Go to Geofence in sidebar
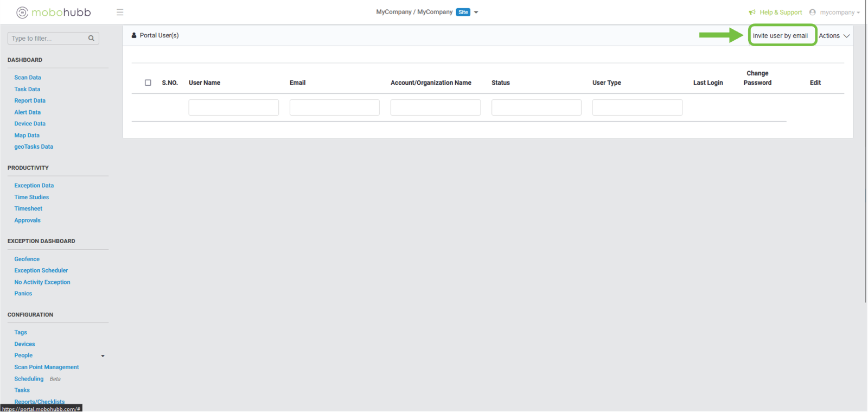This screenshot has width=868, height=412. [27, 259]
